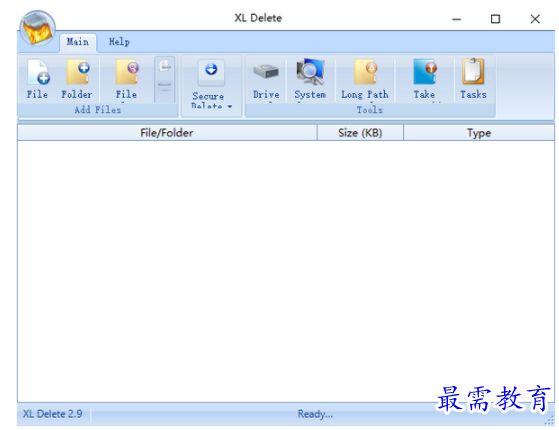559x430 pixels.
Task: Expand the Secure Delete dropdown arrow
Action: 230,106
